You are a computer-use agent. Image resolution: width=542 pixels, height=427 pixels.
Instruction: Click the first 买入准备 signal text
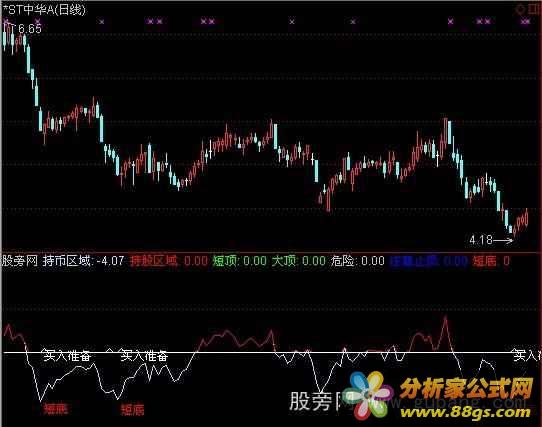pyautogui.click(x=66, y=355)
